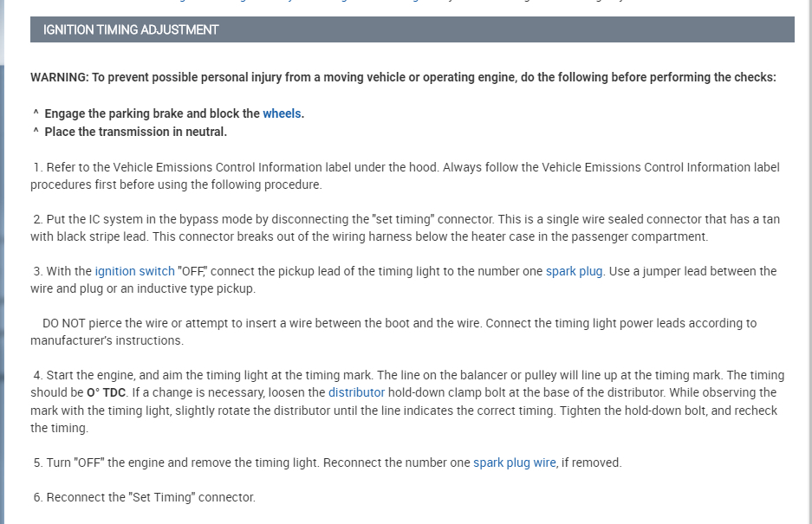Click the 'ignition switch' hyperlink
812x524 pixels.
coord(134,271)
